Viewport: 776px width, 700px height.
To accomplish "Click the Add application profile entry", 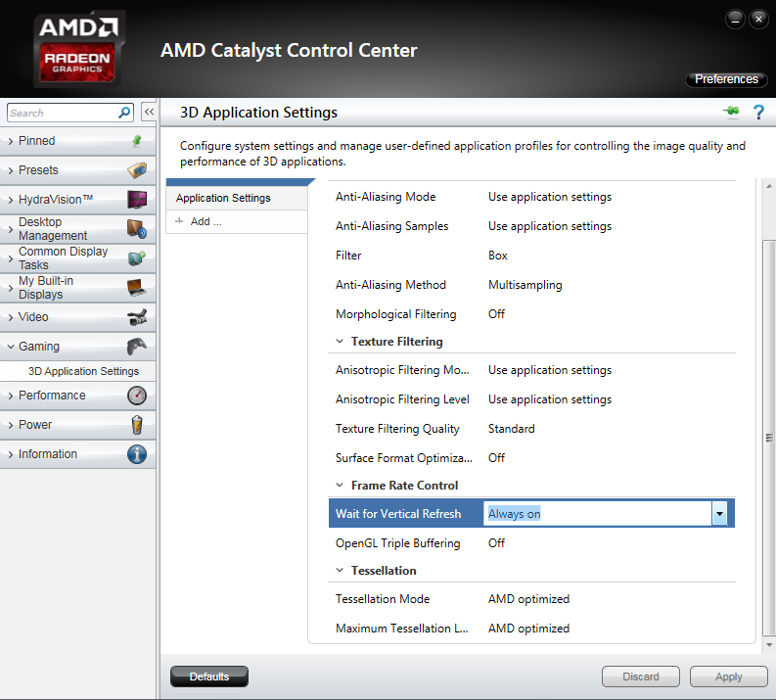I will (205, 221).
